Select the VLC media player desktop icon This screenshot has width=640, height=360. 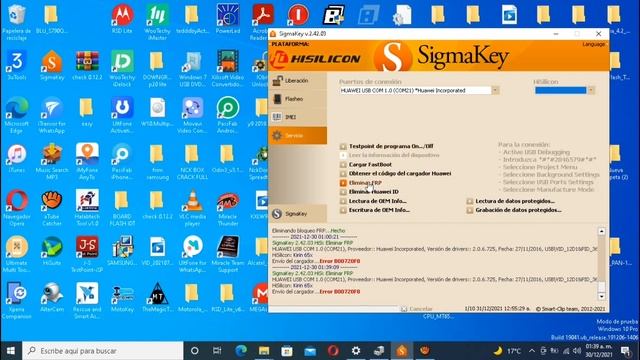192,208
